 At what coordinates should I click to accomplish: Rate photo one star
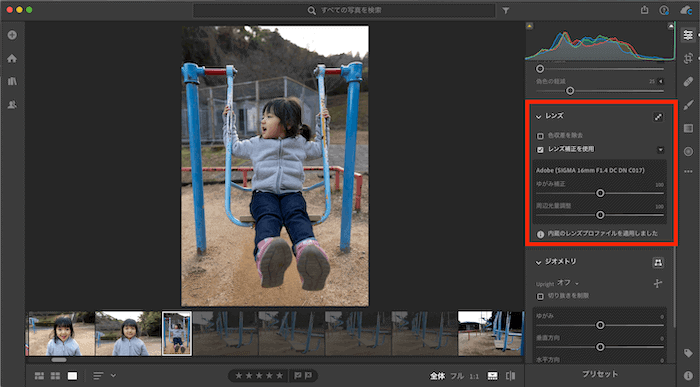click(x=239, y=376)
